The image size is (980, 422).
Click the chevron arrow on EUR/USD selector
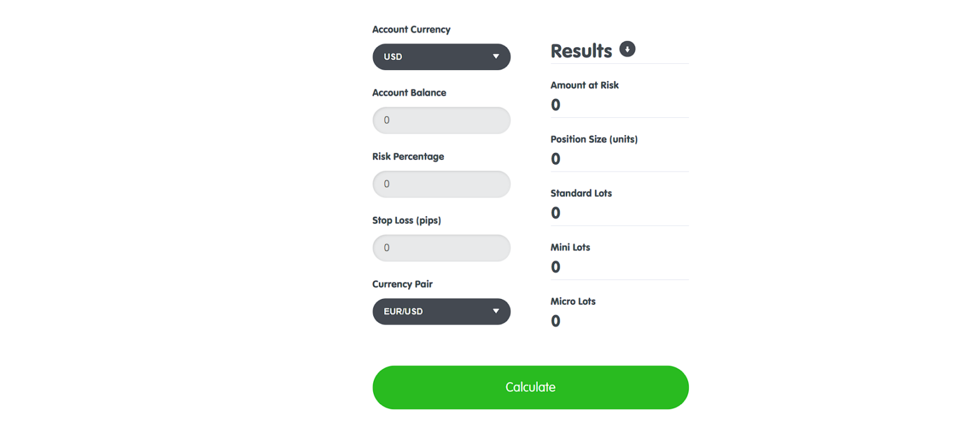496,312
